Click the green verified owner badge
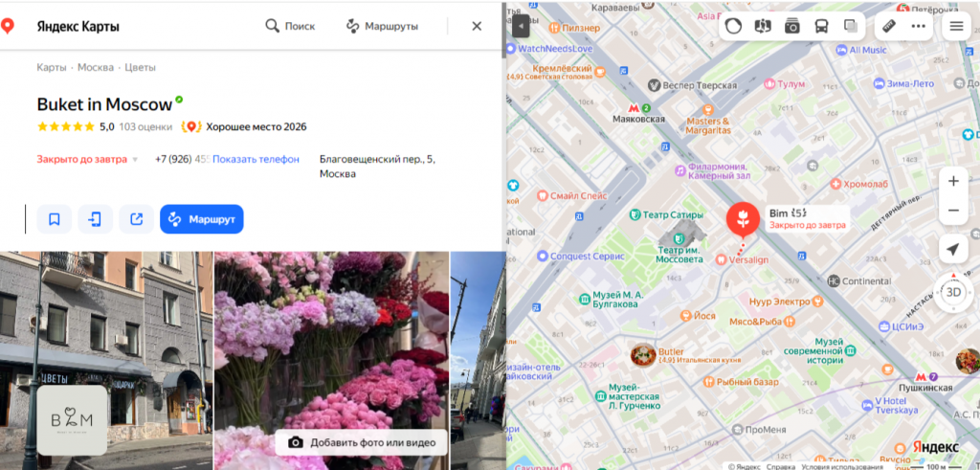980x470 pixels. pyautogui.click(x=179, y=100)
